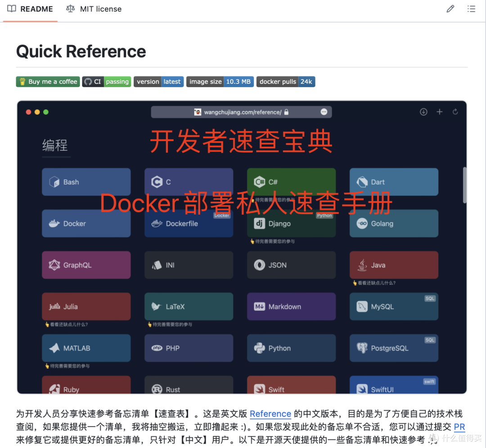Click the docker pulls 24k badge

click(x=285, y=82)
